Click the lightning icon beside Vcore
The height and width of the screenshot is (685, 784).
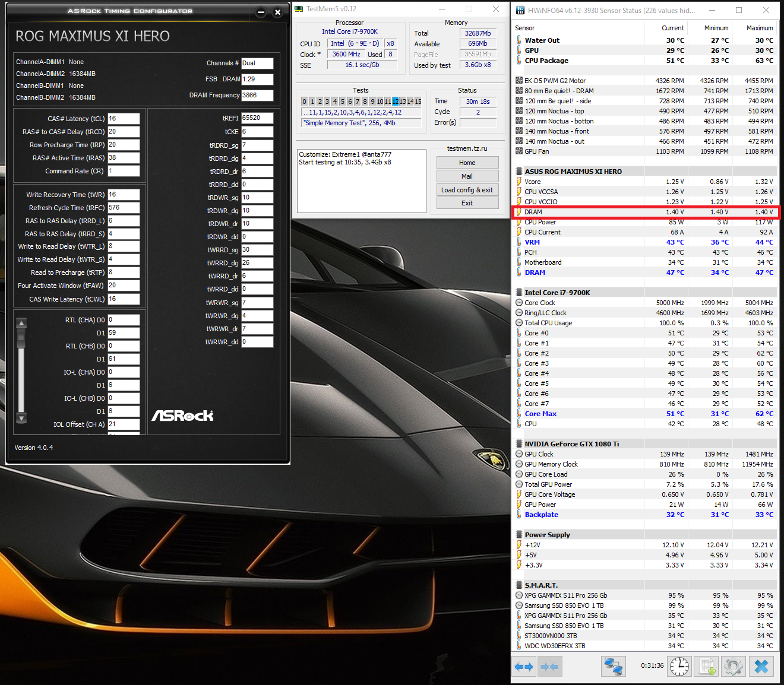point(519,182)
